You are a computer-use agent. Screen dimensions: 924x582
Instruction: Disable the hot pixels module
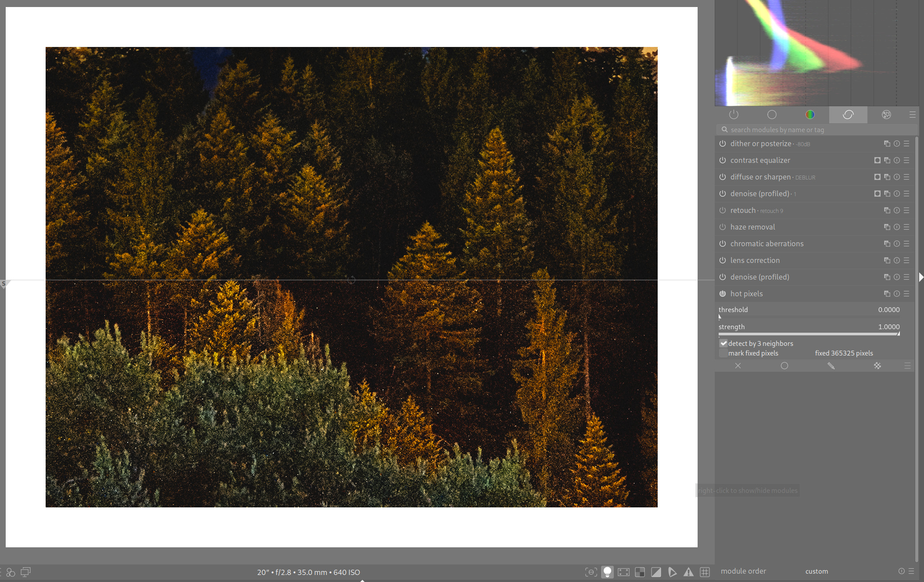coord(723,294)
